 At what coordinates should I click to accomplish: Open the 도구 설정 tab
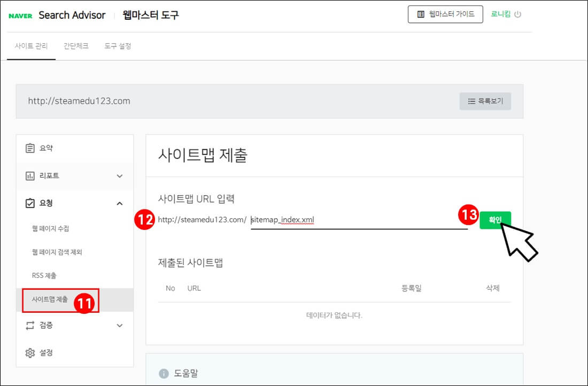click(117, 47)
